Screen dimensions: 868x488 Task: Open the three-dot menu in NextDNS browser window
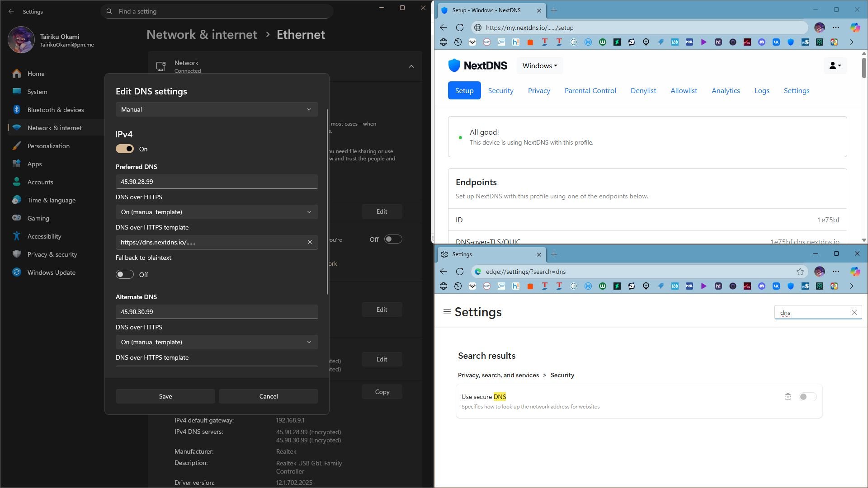(836, 28)
